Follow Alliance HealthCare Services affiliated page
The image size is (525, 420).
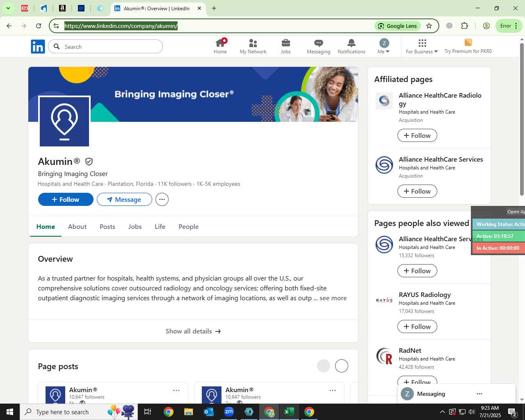(417, 191)
